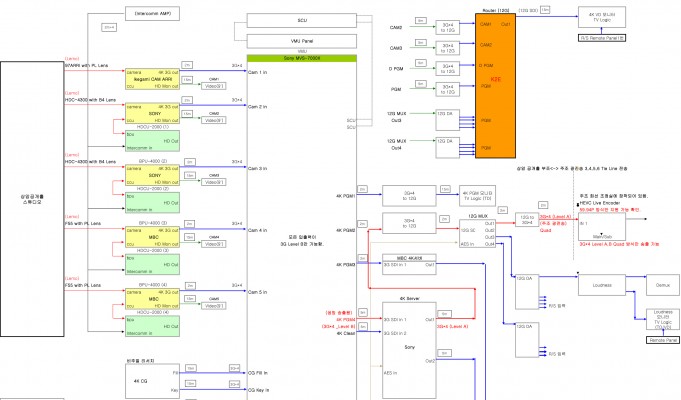Select the Loudness monitor TV Logic box
Screen dimensions: 681x400
(663, 320)
